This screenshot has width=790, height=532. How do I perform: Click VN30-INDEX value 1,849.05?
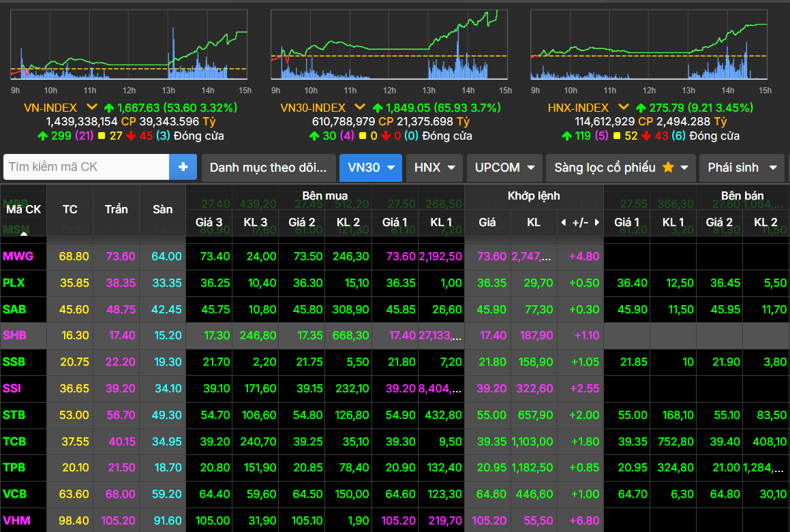click(x=408, y=108)
